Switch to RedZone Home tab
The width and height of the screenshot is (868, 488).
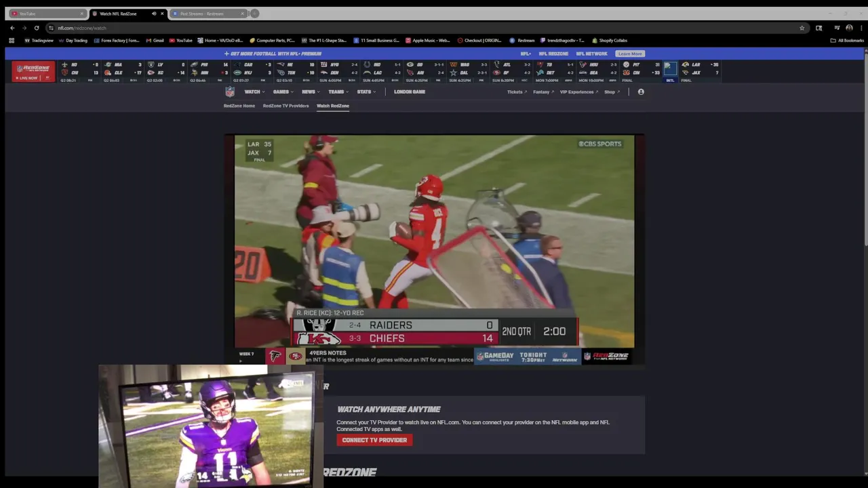point(239,106)
